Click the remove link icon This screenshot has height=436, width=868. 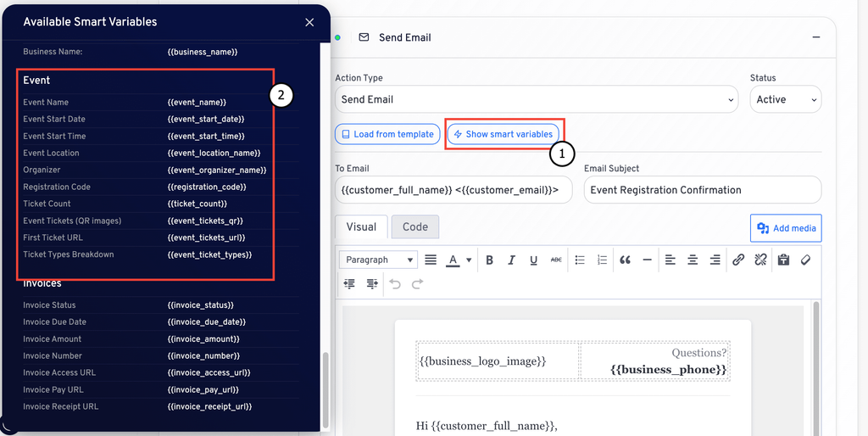pos(760,260)
